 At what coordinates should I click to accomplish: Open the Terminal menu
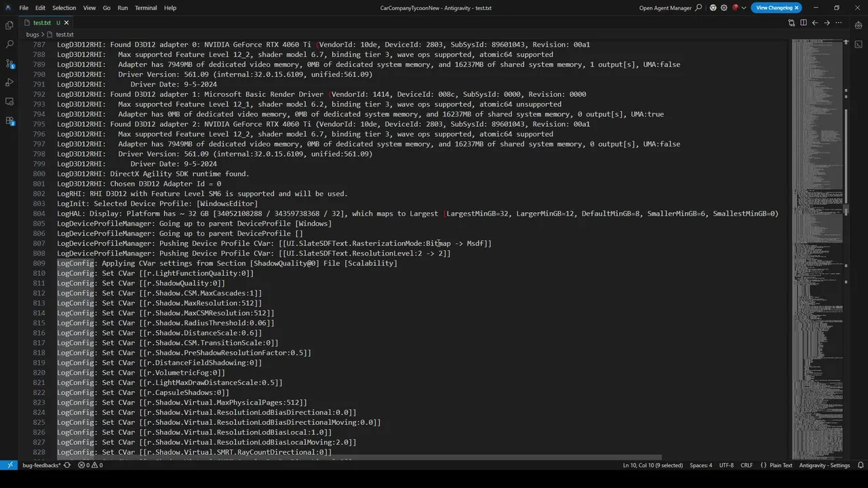point(146,7)
